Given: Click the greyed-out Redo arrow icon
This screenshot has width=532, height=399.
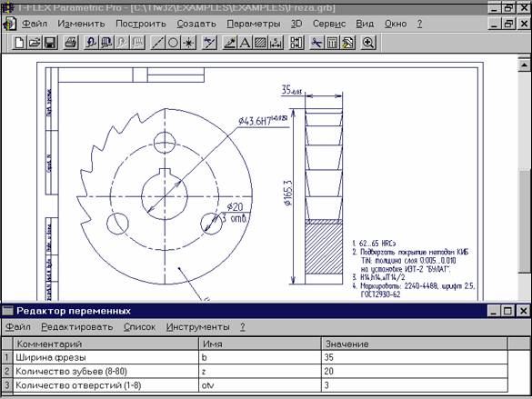Looking at the screenshot, I should (122, 43).
